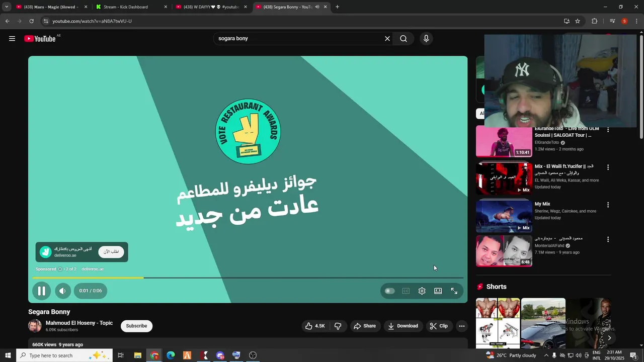
Task: Open a new browser tab
Action: click(x=337, y=7)
